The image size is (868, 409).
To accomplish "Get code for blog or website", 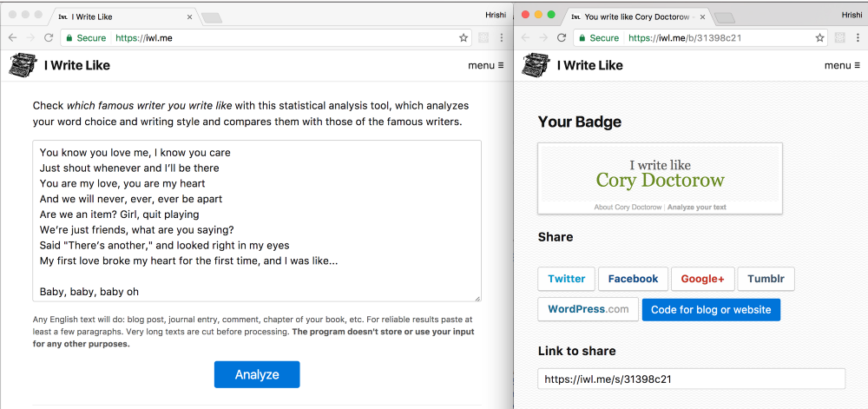I will point(711,309).
